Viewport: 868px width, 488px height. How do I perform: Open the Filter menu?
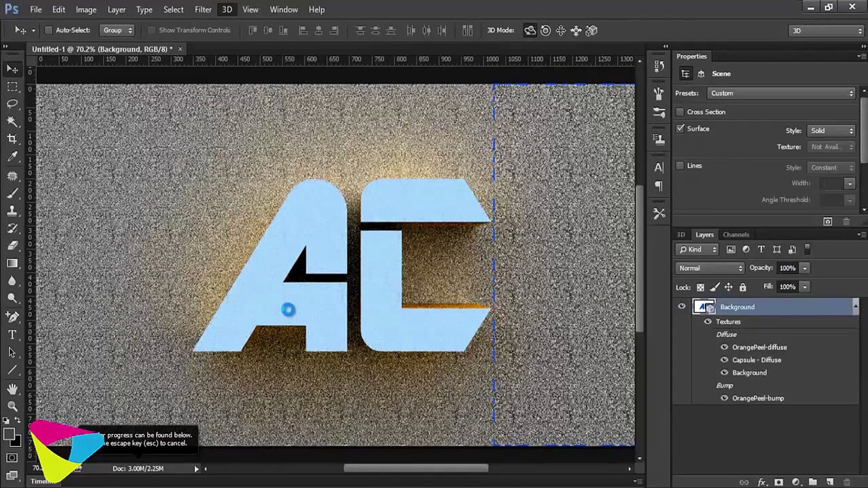click(203, 9)
